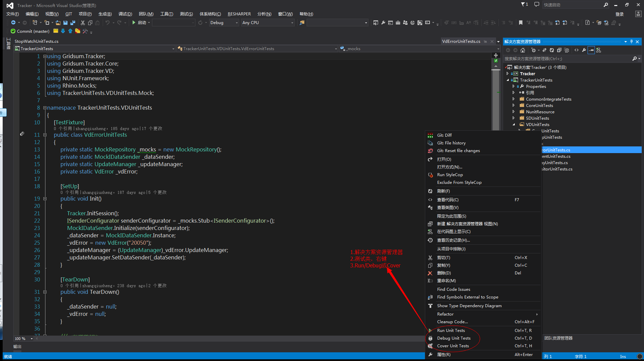The height and width of the screenshot is (361, 644).
Task: Click the Solution Explorer properties wrench icon
Action: [x=584, y=50]
